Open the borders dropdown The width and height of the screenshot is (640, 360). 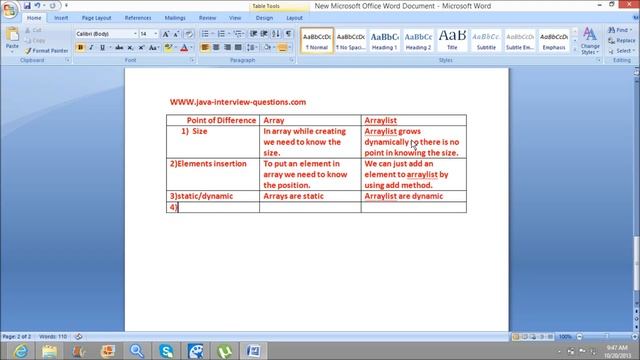click(x=290, y=48)
